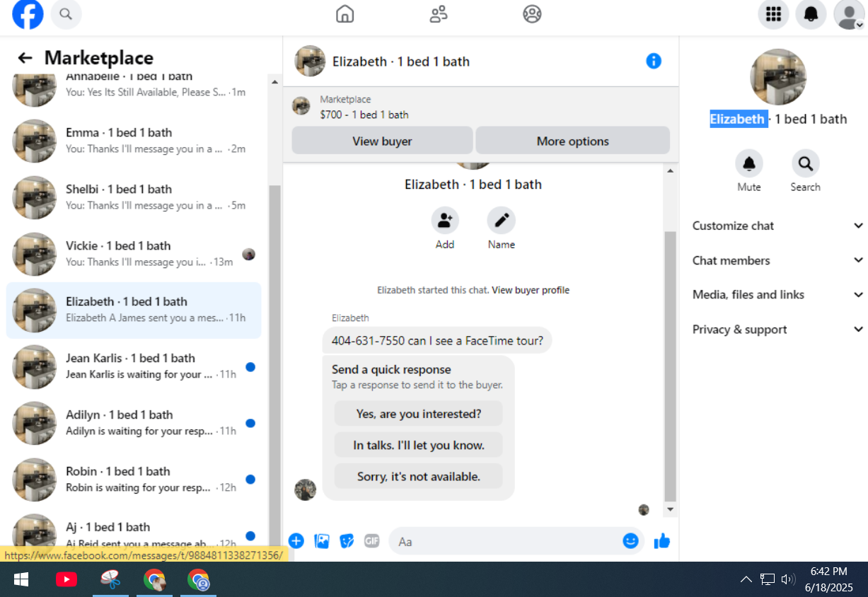Open the Notifications bell in top bar
The width and height of the screenshot is (868, 597).
pos(811,14)
